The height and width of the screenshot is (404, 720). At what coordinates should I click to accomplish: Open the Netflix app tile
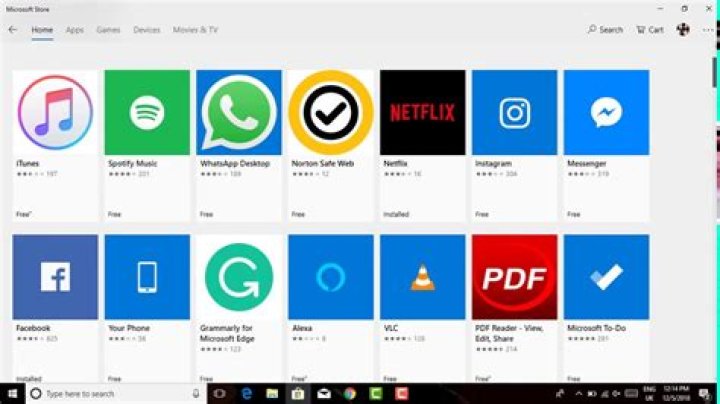point(422,112)
